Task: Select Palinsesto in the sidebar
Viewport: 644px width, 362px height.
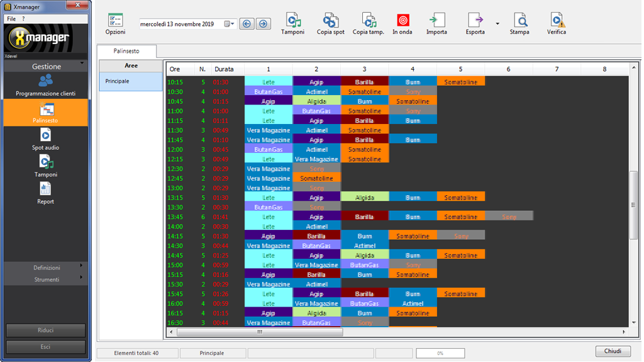Action: tap(45, 112)
